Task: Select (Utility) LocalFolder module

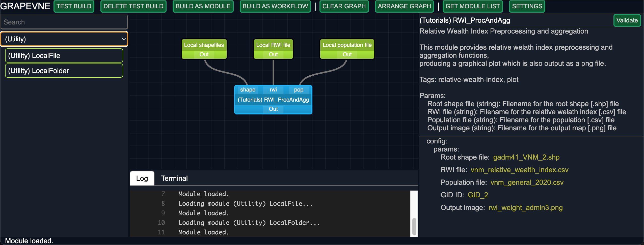Action: point(64,71)
